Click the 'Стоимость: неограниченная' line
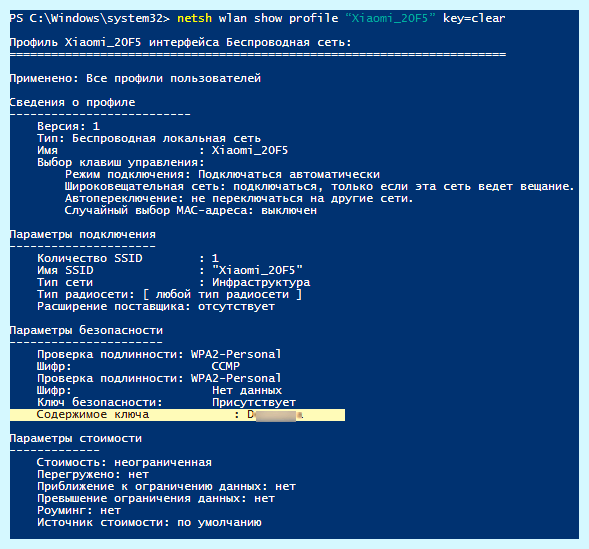 click(x=124, y=462)
